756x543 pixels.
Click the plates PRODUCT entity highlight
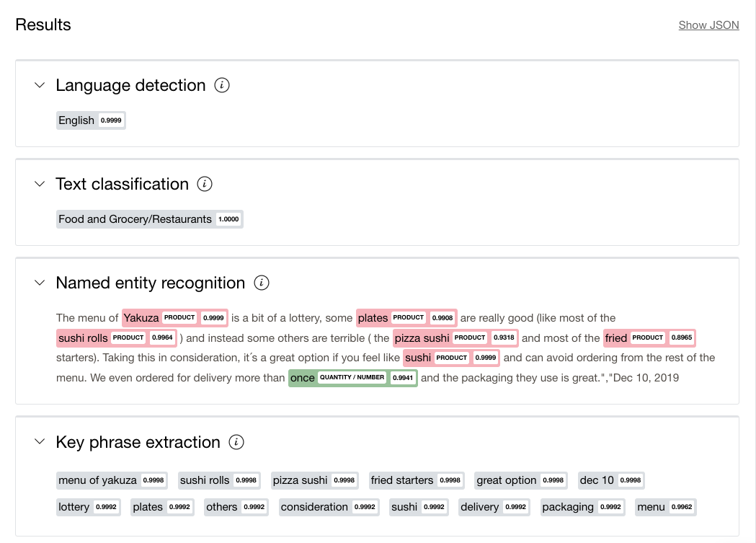pyautogui.click(x=406, y=318)
